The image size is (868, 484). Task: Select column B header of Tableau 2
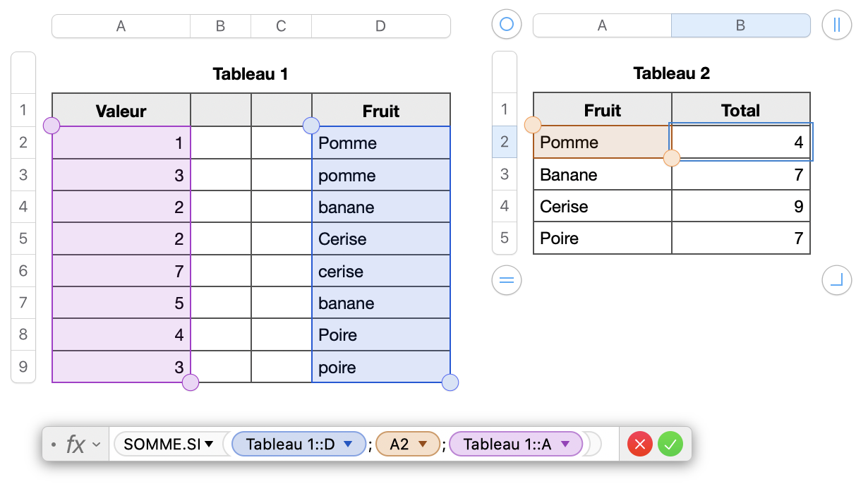(x=740, y=26)
